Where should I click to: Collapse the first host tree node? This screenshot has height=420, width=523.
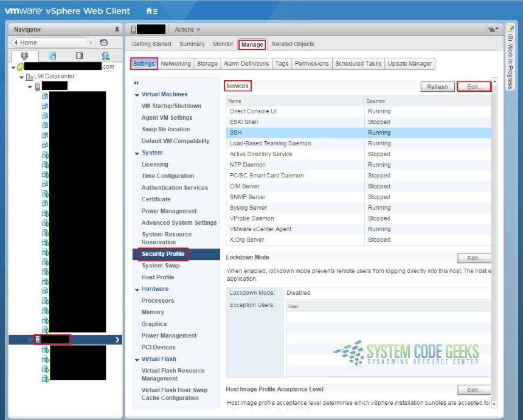pos(30,87)
